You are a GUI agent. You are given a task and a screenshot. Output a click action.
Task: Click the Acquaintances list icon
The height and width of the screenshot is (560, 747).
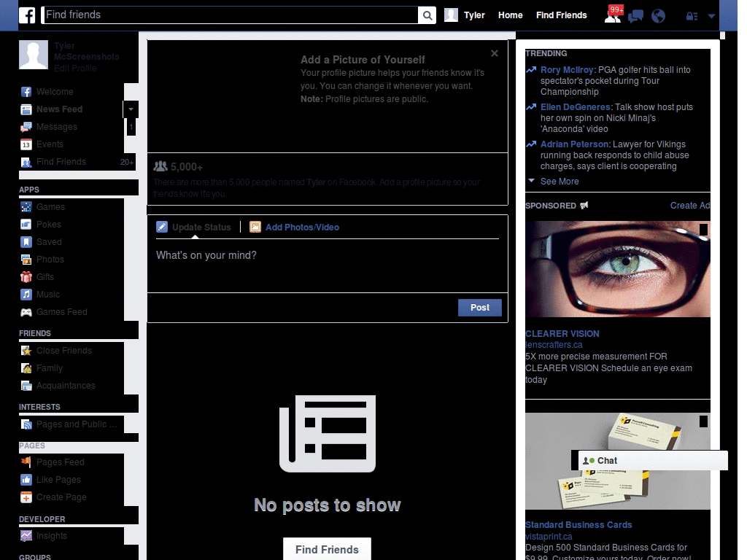[26, 386]
